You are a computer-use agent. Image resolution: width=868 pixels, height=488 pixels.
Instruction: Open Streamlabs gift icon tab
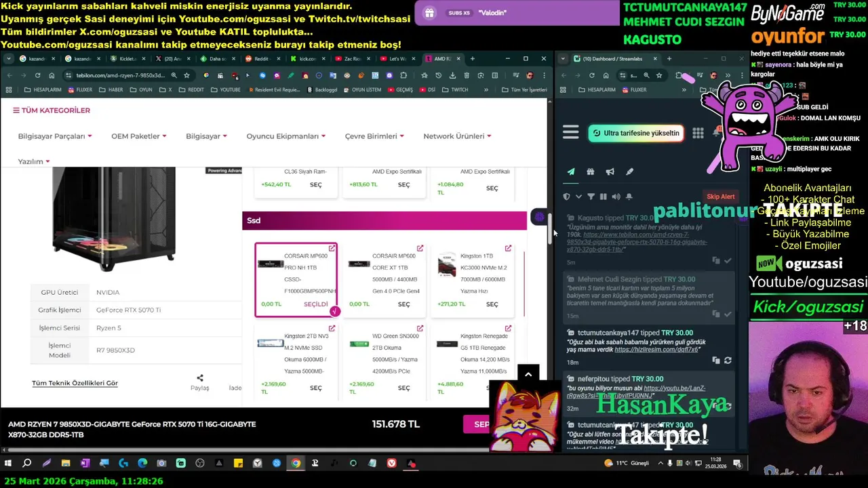(x=590, y=172)
